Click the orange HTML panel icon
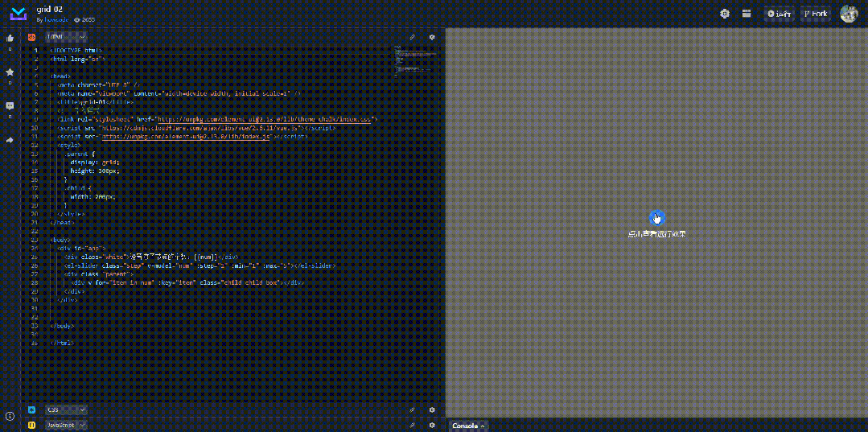 (x=32, y=37)
